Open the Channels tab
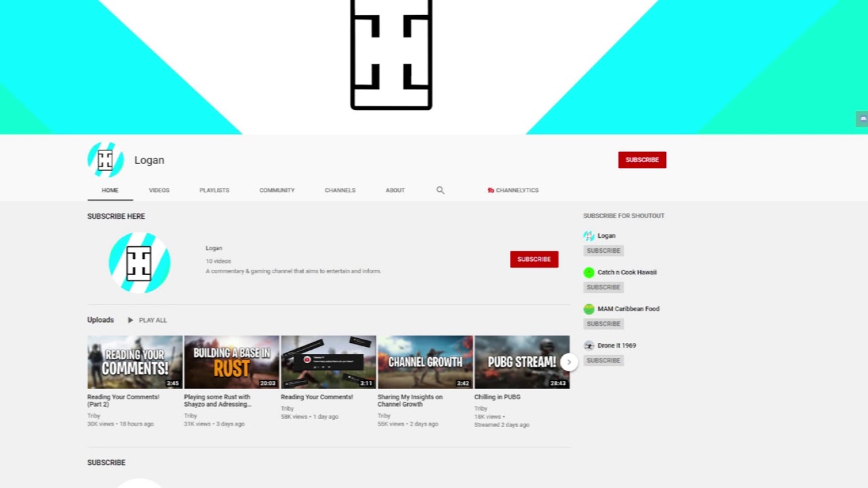The width and height of the screenshot is (868, 488). tap(340, 190)
